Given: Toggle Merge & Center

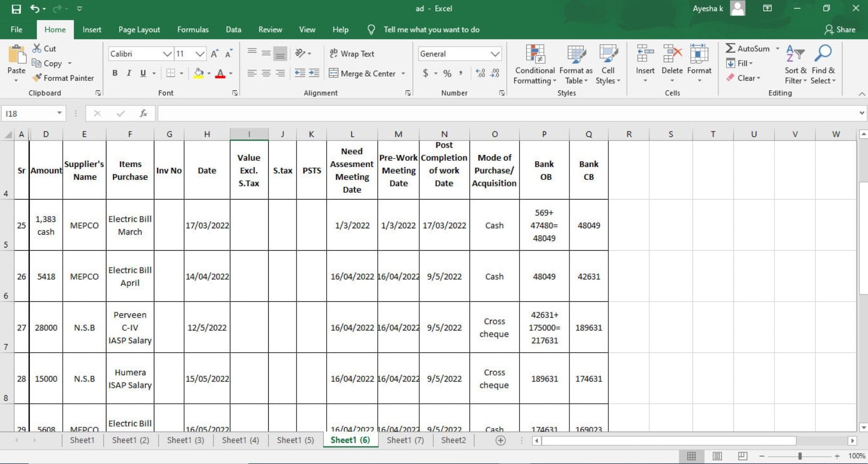Looking at the screenshot, I should [x=362, y=73].
